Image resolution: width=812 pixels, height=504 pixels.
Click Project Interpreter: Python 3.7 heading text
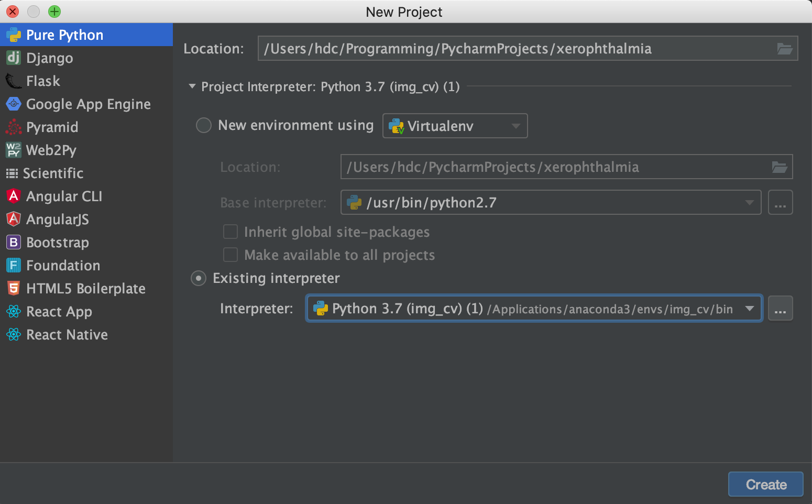(x=330, y=86)
